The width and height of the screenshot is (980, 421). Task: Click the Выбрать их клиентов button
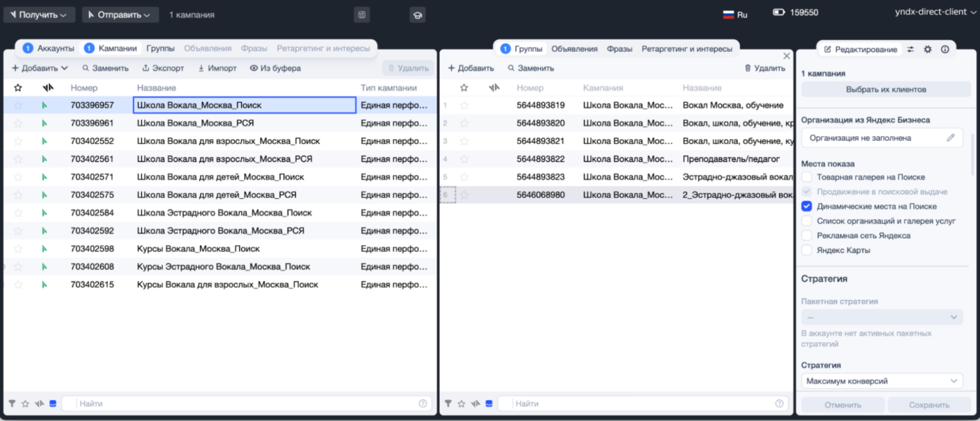click(x=885, y=89)
